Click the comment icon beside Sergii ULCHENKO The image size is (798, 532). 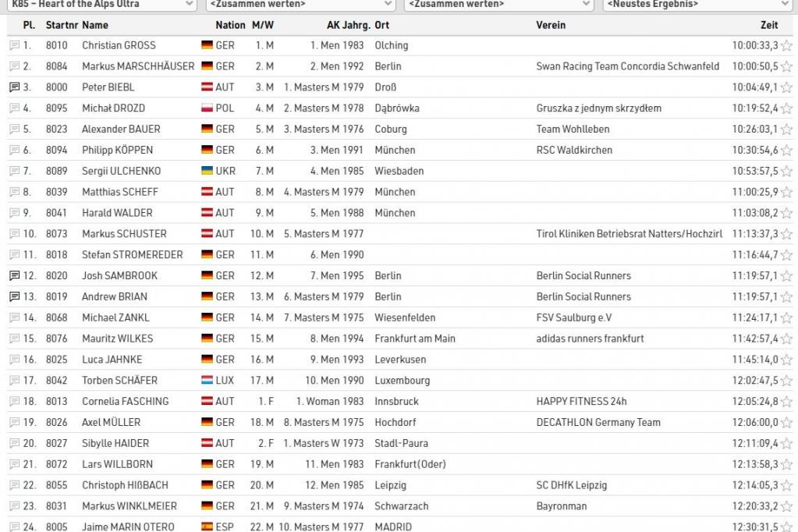pyautogui.click(x=14, y=171)
